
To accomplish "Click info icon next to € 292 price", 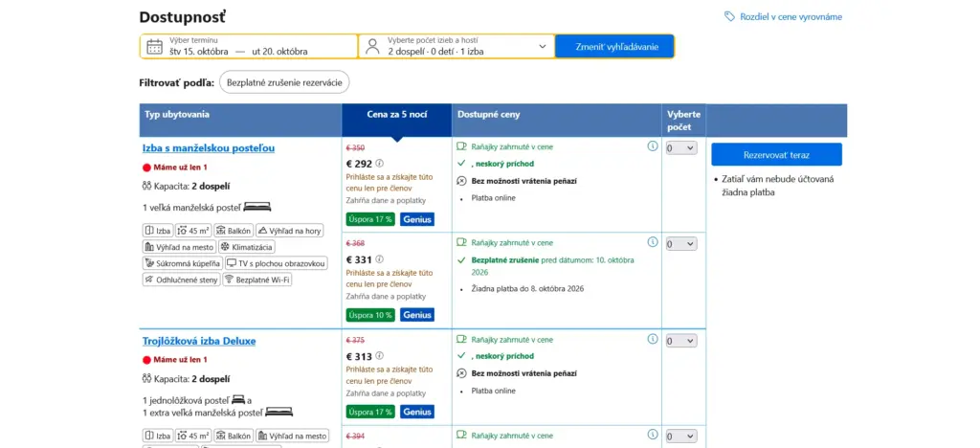I will click(x=379, y=164).
